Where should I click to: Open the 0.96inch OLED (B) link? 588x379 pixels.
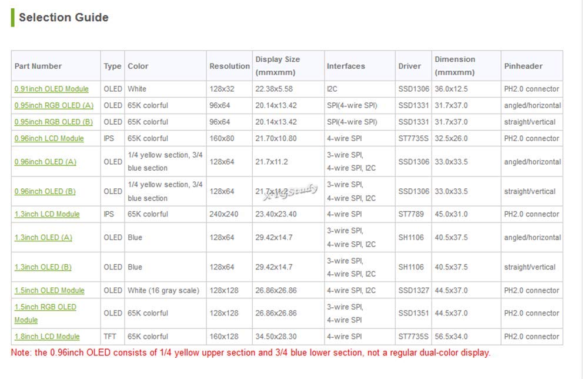45,191
